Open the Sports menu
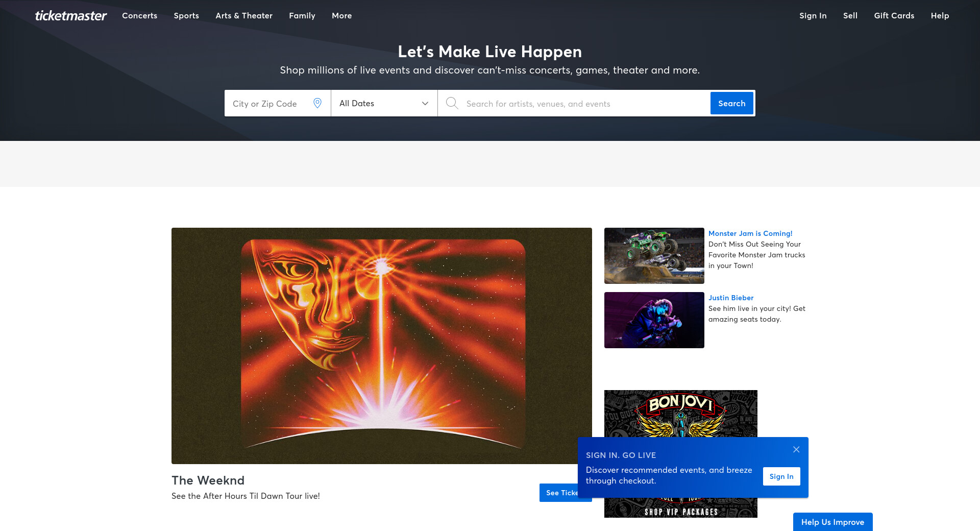 point(186,16)
